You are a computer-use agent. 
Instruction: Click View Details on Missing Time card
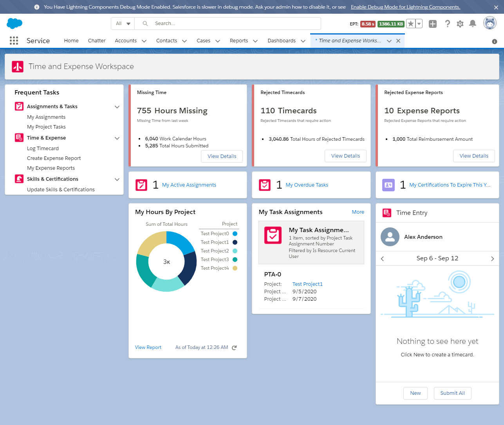222,156
